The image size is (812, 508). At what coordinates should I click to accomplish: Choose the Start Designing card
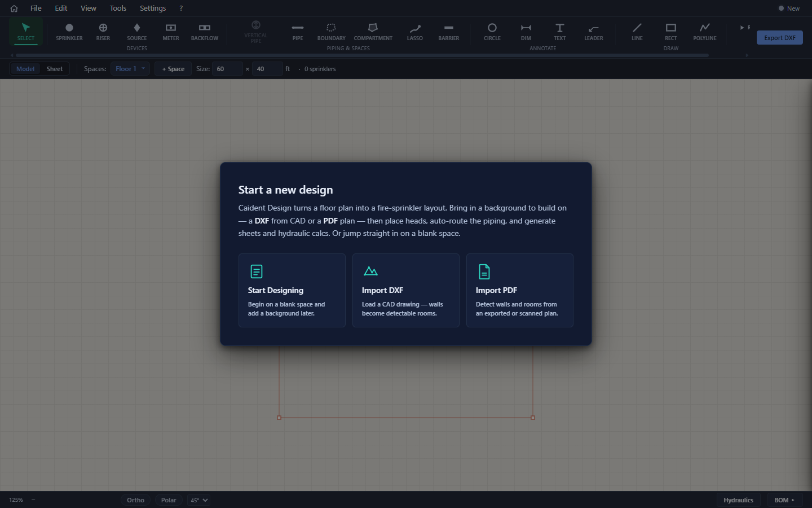(292, 291)
